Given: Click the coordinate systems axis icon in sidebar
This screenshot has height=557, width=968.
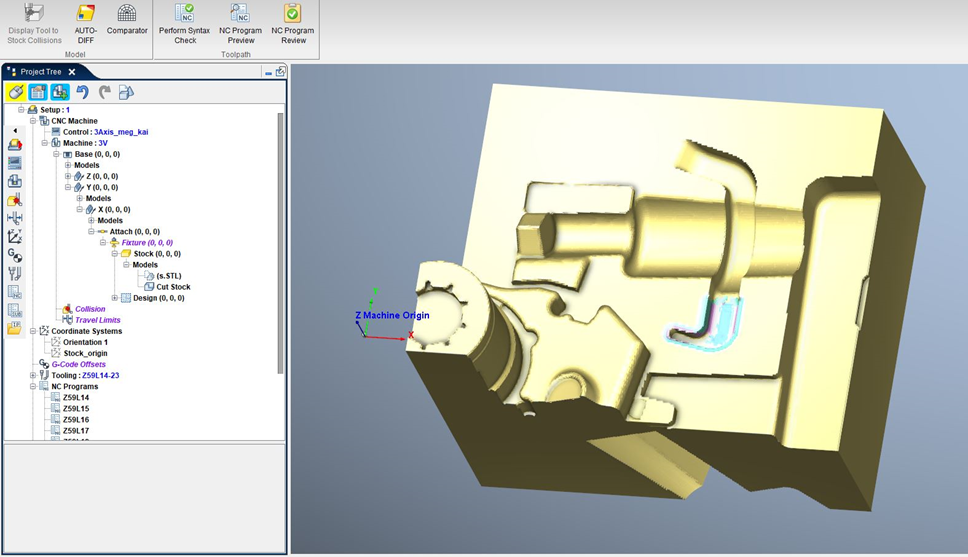Looking at the screenshot, I should click(15, 237).
